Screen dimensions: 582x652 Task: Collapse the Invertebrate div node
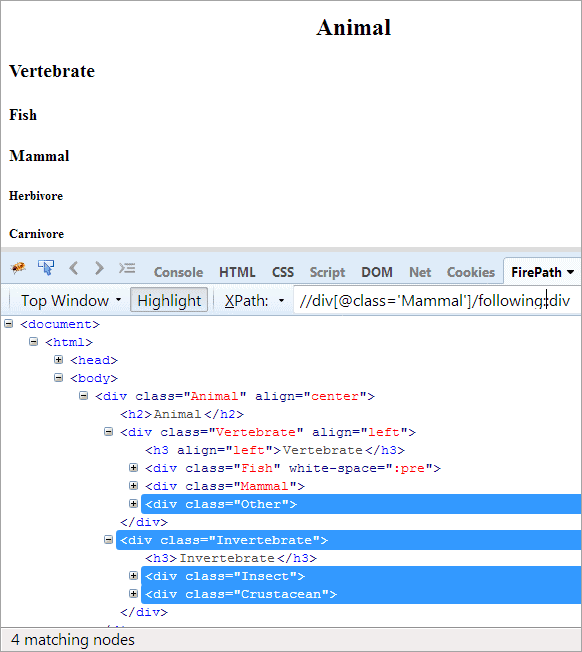point(109,540)
